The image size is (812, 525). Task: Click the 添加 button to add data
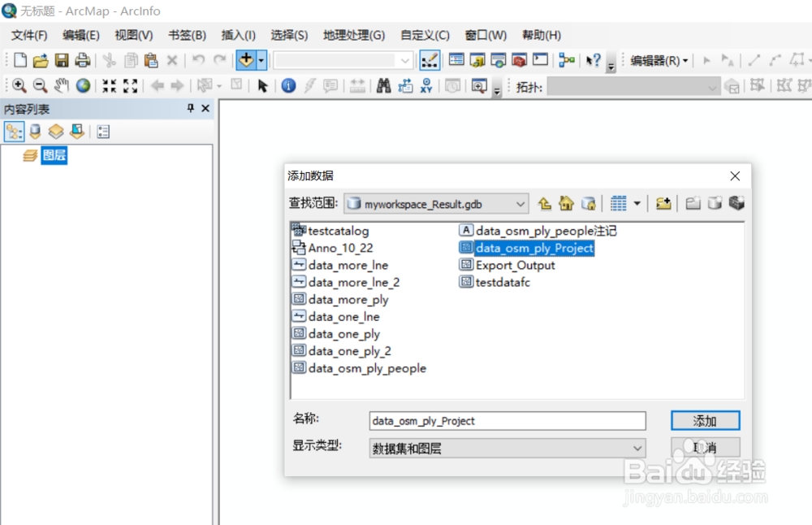705,420
